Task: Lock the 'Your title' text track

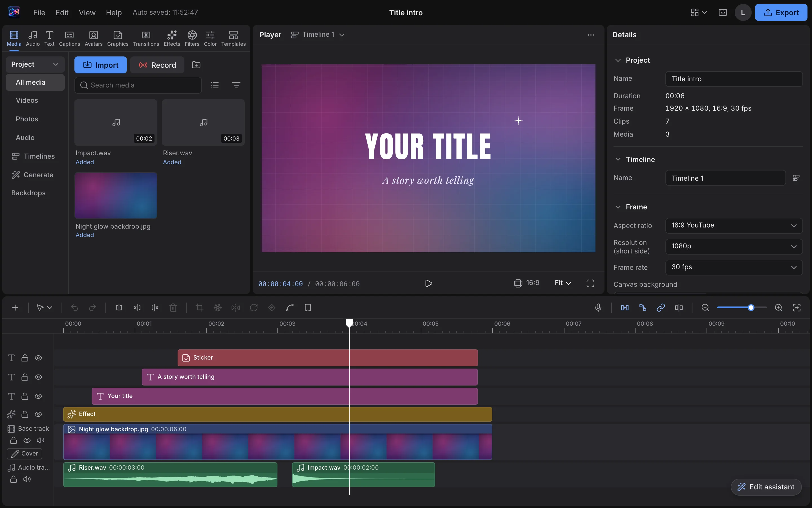Action: click(25, 396)
